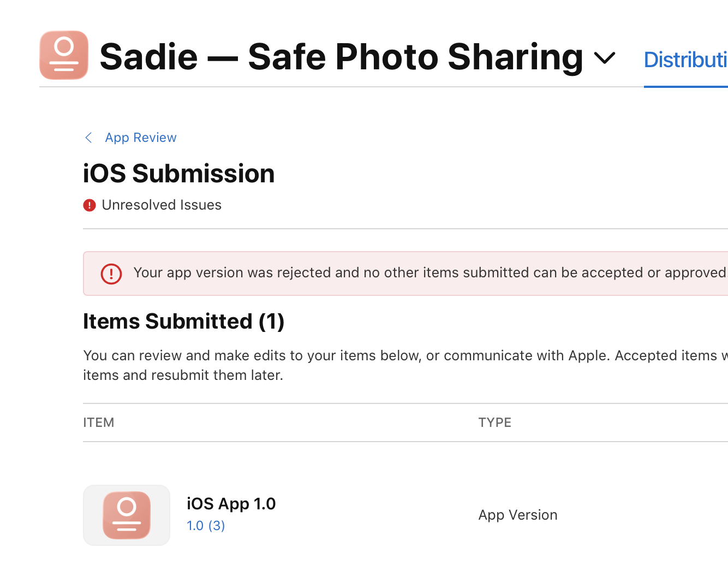The height and width of the screenshot is (583, 728).
Task: Click the App Version type cell
Action: click(518, 515)
